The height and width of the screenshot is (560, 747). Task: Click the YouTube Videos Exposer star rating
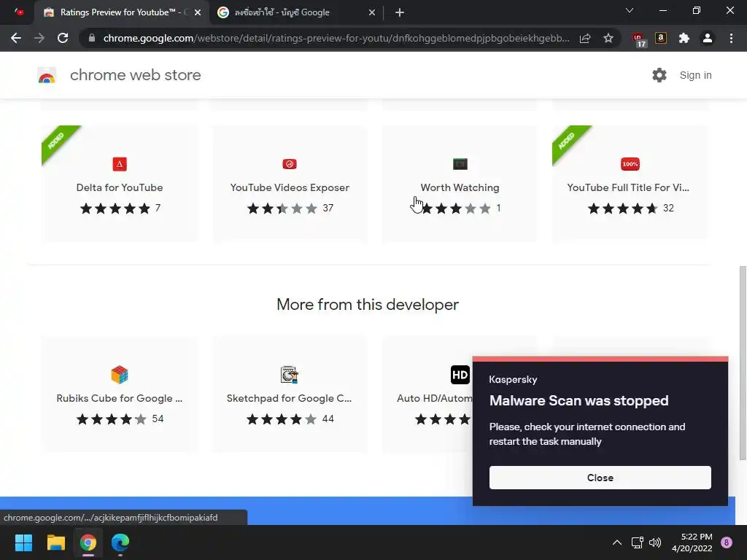point(282,208)
